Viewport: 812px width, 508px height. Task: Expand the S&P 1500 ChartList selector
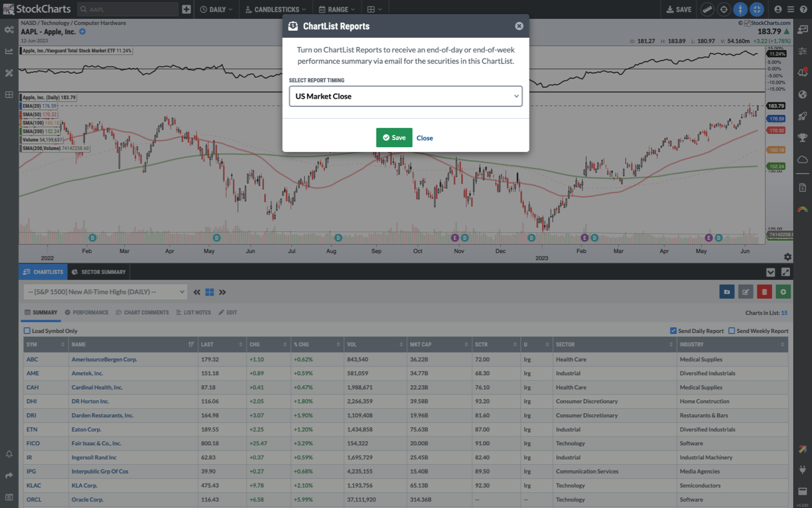[x=106, y=292]
